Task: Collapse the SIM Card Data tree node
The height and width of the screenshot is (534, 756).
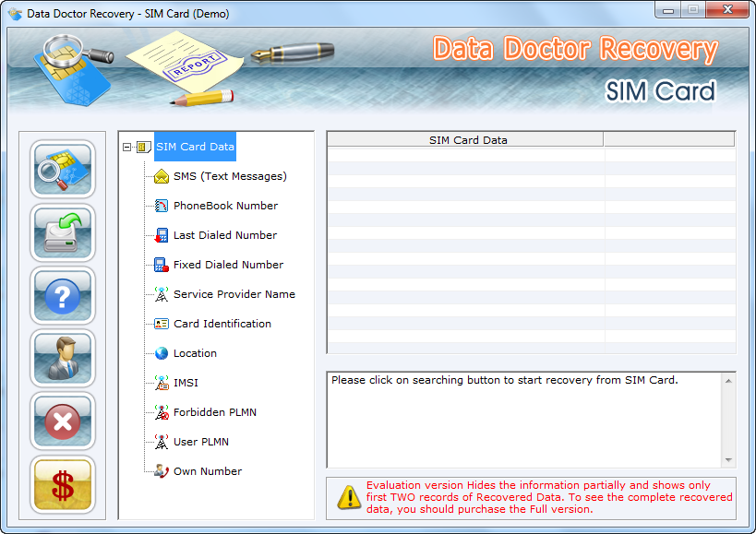Action: [126, 147]
